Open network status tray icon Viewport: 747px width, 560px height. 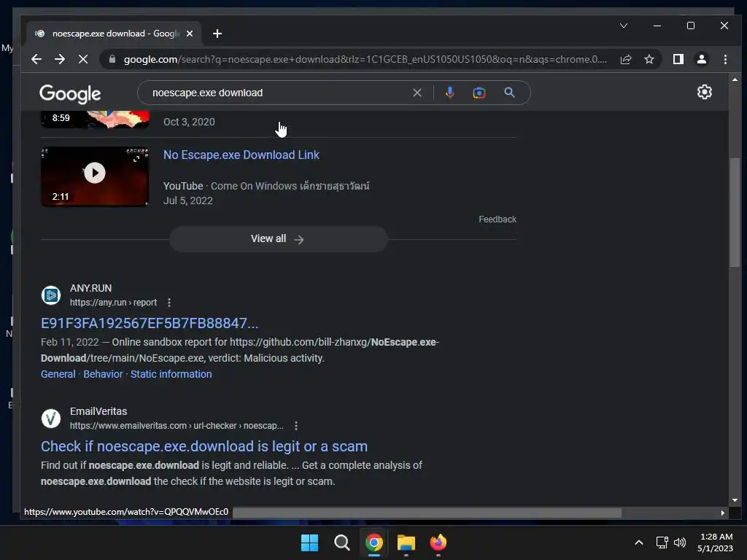coord(662,542)
